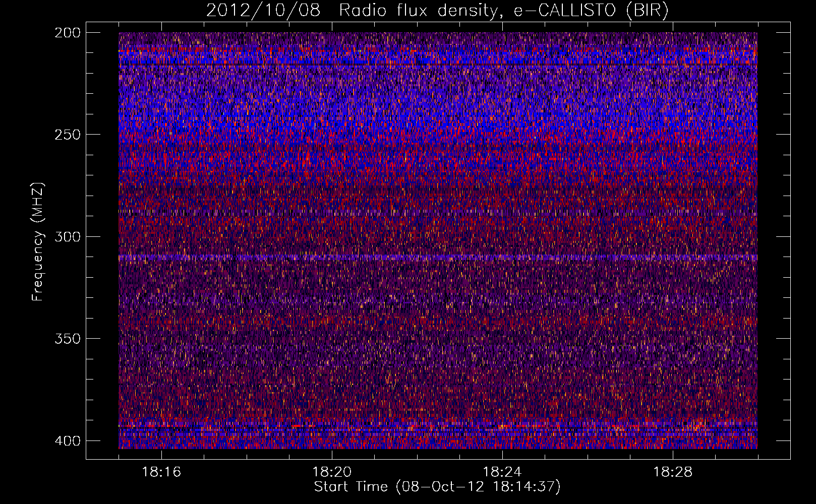Click the 18:16 time tick label
816x504 pixels.
pos(161,472)
